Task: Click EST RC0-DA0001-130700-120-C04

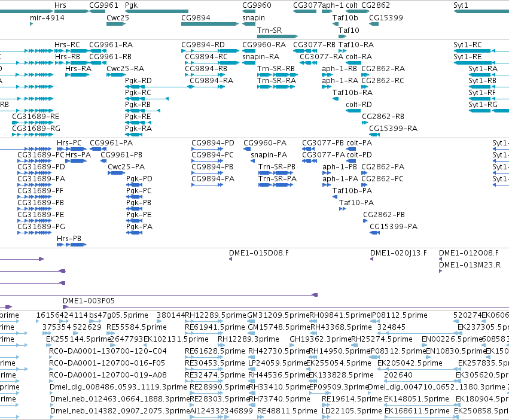Action: (108, 351)
